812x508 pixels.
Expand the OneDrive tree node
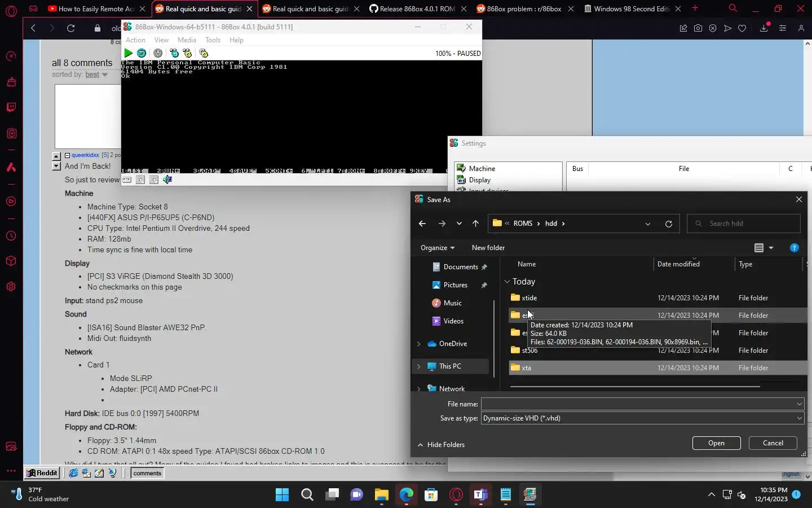pos(418,344)
